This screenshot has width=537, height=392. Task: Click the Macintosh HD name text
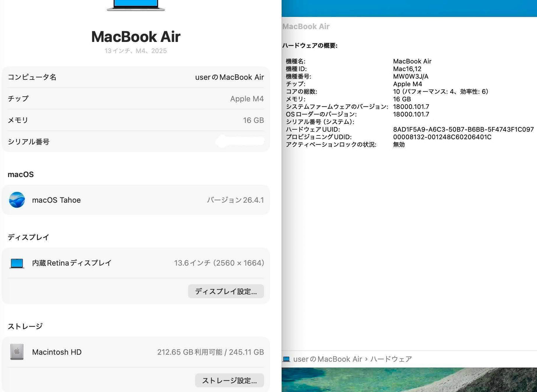coord(57,352)
